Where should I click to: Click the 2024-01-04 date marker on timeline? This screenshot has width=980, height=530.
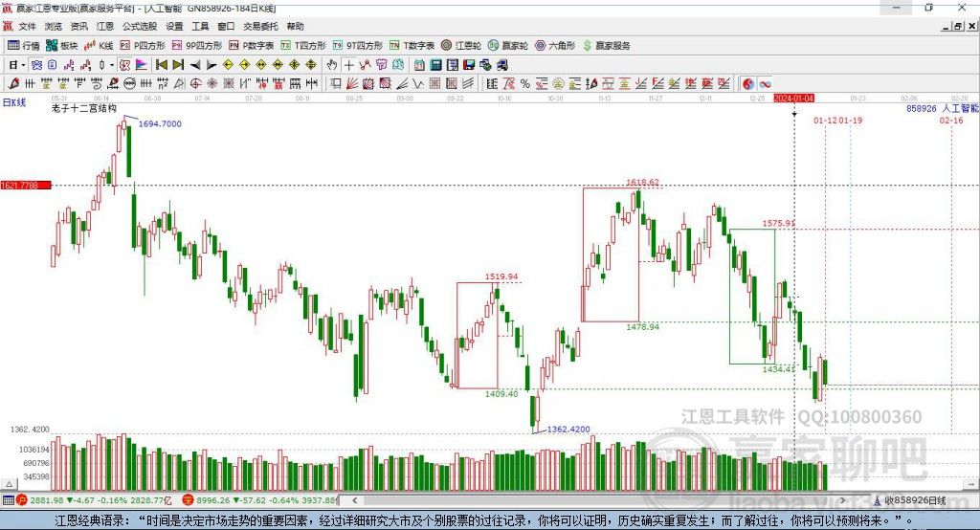click(793, 99)
